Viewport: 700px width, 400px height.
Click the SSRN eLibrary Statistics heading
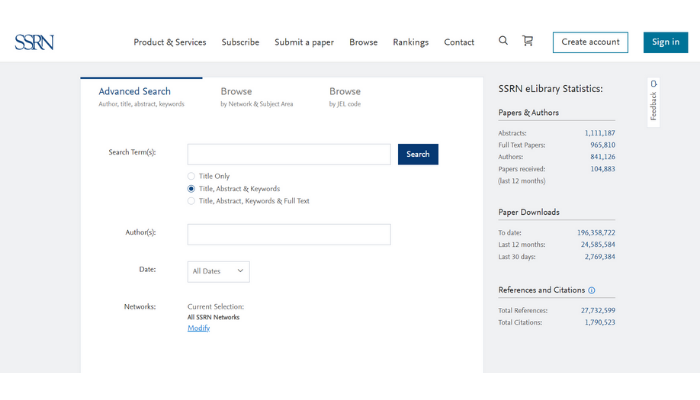click(x=550, y=89)
